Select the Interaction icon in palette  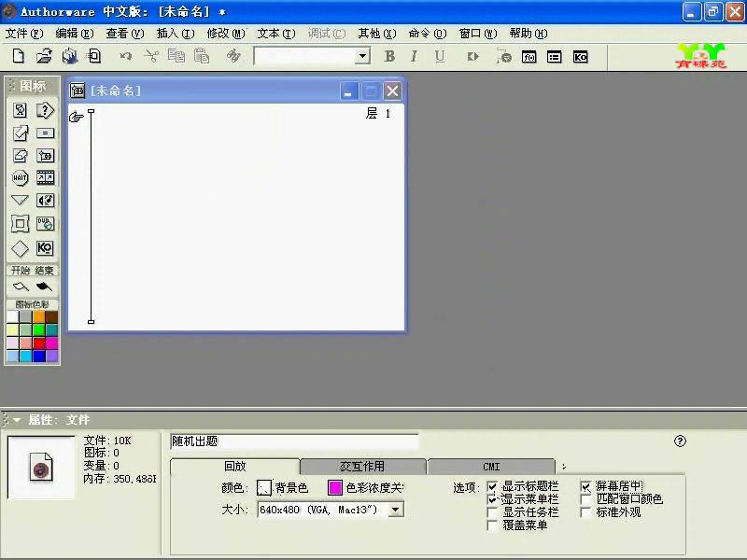[x=45, y=110]
